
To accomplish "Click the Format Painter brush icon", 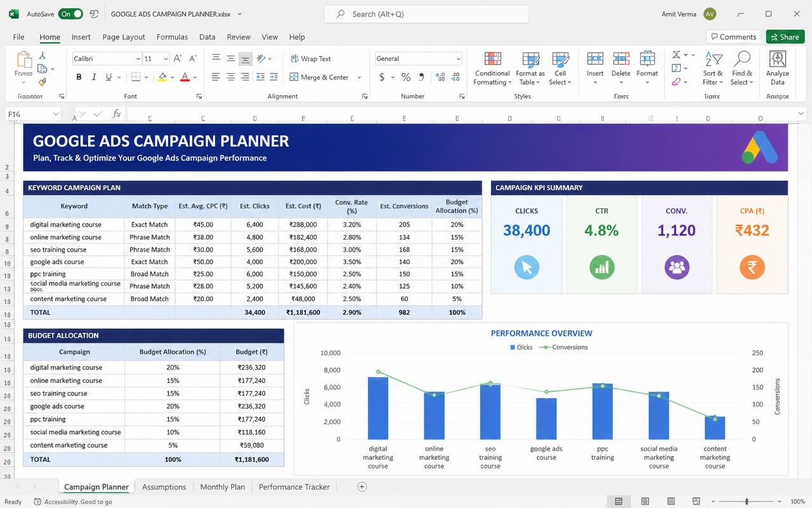I will pyautogui.click(x=43, y=82).
